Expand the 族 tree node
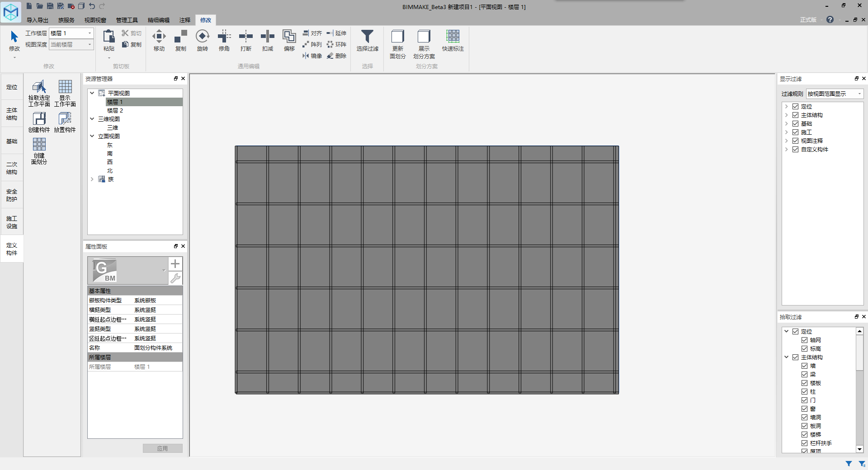 tap(92, 179)
